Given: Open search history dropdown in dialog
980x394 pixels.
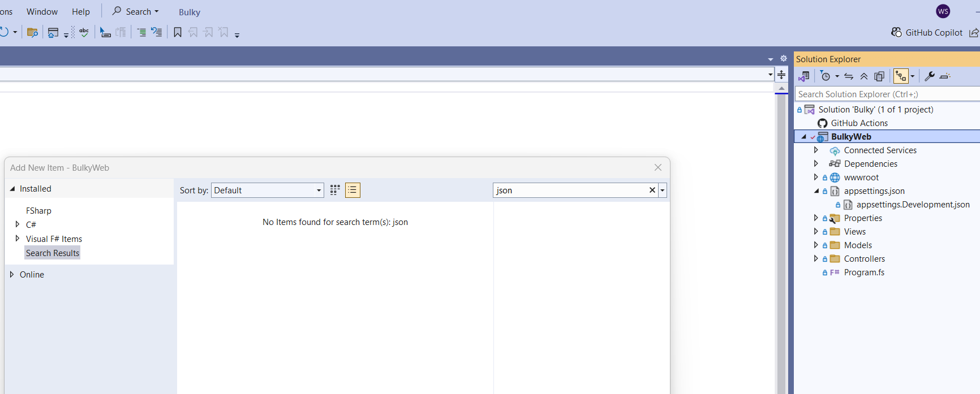Looking at the screenshot, I should [663, 190].
